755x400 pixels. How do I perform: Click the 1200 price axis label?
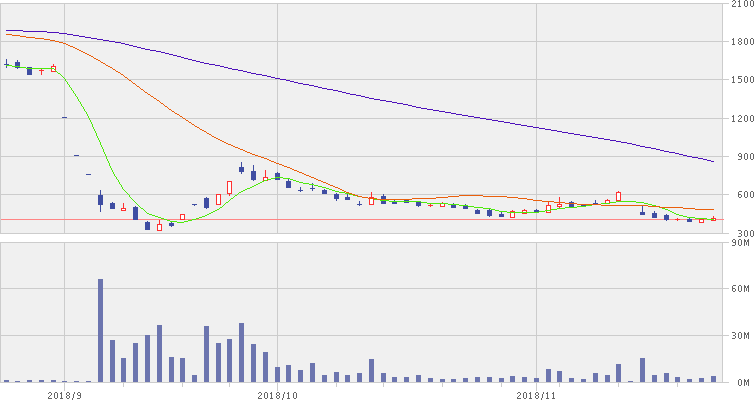pos(740,119)
